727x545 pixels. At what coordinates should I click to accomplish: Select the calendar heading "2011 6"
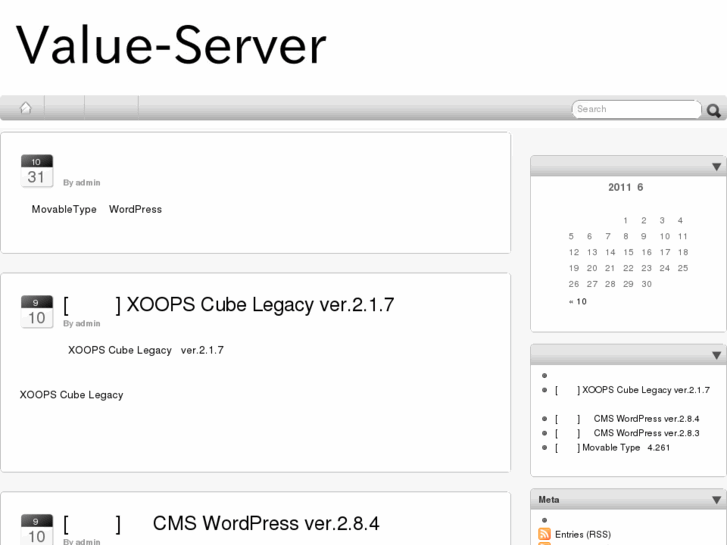click(x=625, y=187)
